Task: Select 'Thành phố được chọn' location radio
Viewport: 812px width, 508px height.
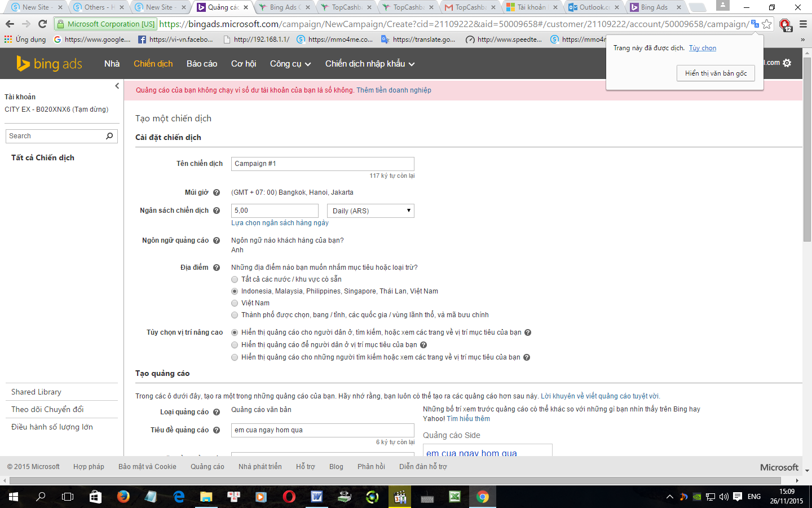Action: 235,315
